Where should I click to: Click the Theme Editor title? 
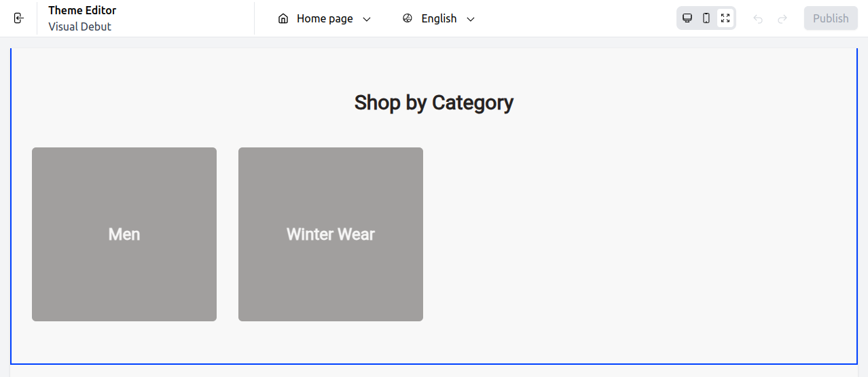pos(82,10)
